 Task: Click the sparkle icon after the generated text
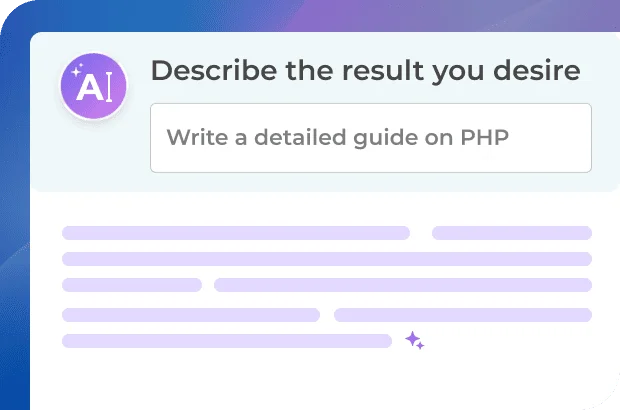click(414, 341)
